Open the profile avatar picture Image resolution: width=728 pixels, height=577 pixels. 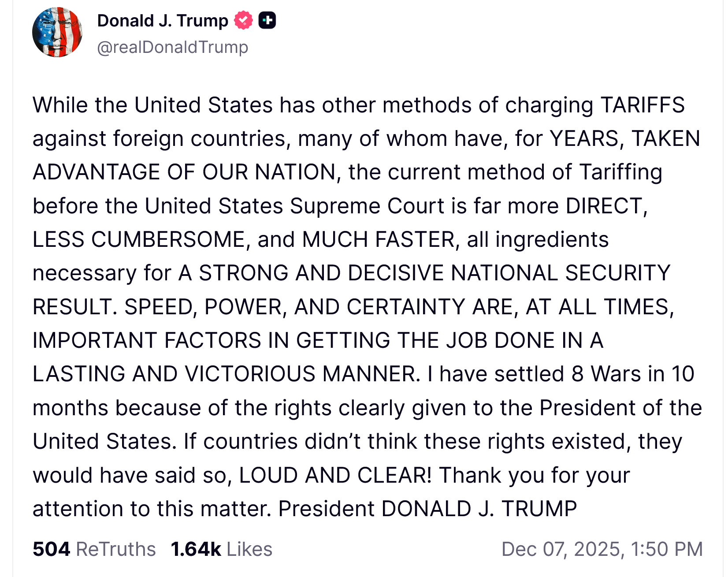(57, 32)
